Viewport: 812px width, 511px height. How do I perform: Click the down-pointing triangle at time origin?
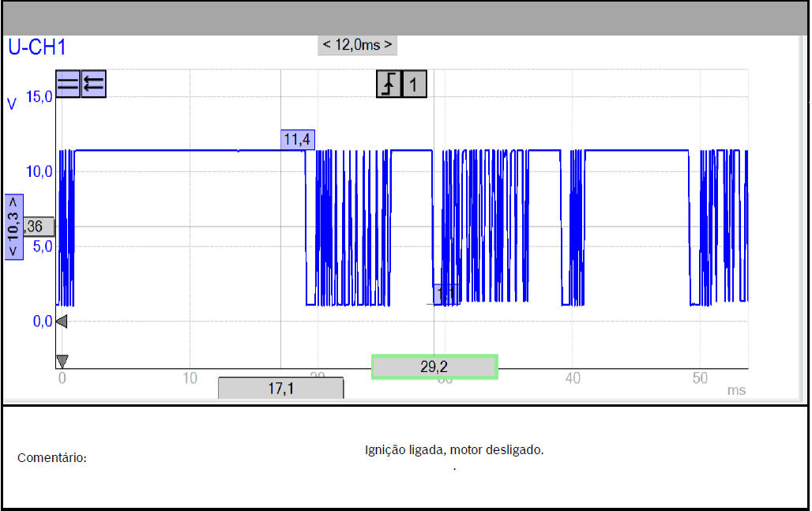point(62,361)
